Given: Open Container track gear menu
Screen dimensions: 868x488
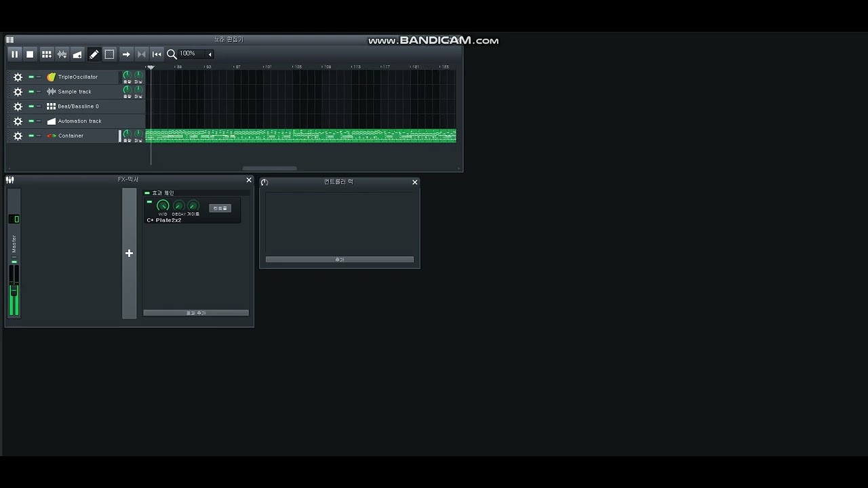Looking at the screenshot, I should [18, 136].
